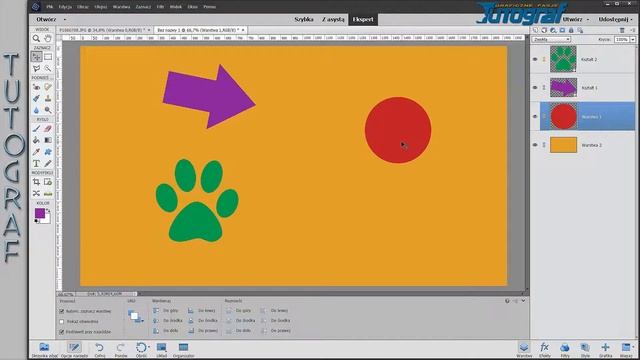Open the layer opacity dropdown arrow
The width and height of the screenshot is (640, 360).
point(633,40)
